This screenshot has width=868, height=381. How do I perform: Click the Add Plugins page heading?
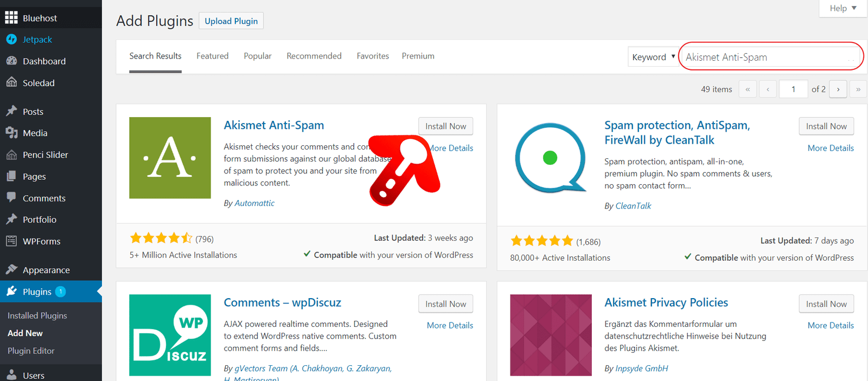tap(155, 21)
